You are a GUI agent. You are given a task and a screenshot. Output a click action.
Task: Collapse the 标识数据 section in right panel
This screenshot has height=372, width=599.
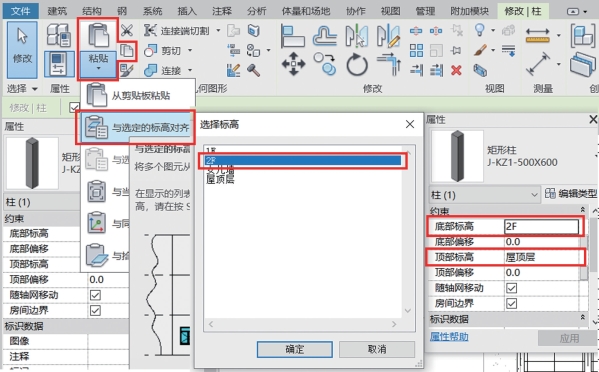coord(583,317)
